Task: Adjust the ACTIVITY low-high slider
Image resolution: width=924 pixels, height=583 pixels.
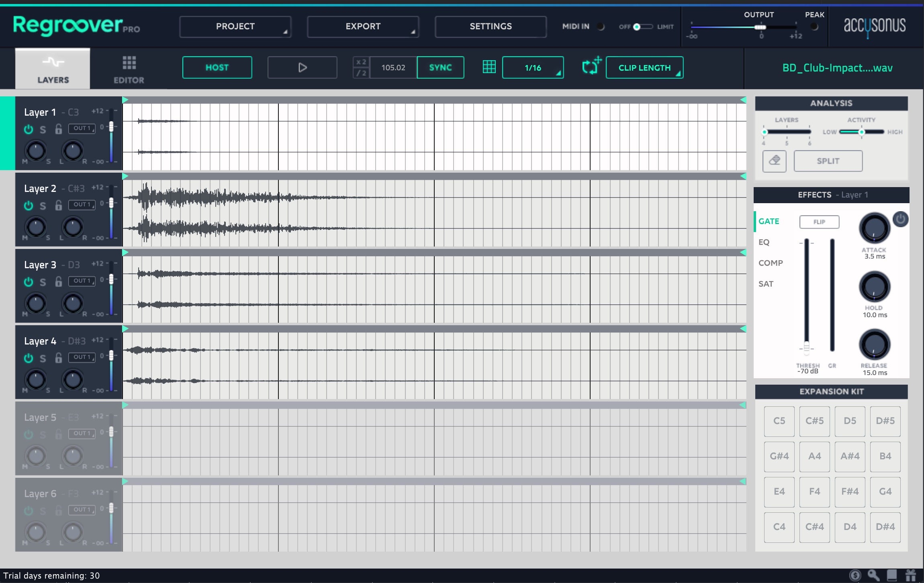Action: tap(862, 132)
